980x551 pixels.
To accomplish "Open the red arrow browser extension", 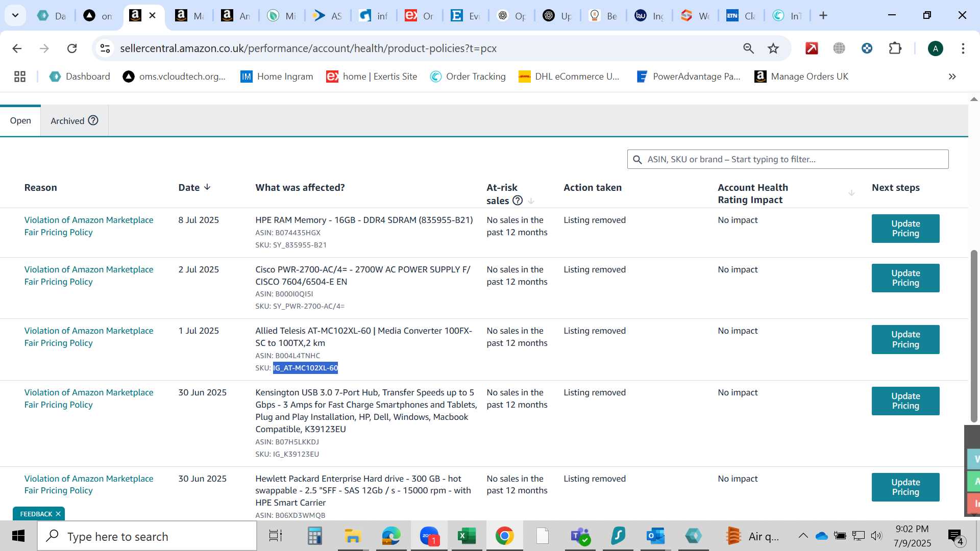I will click(812, 48).
